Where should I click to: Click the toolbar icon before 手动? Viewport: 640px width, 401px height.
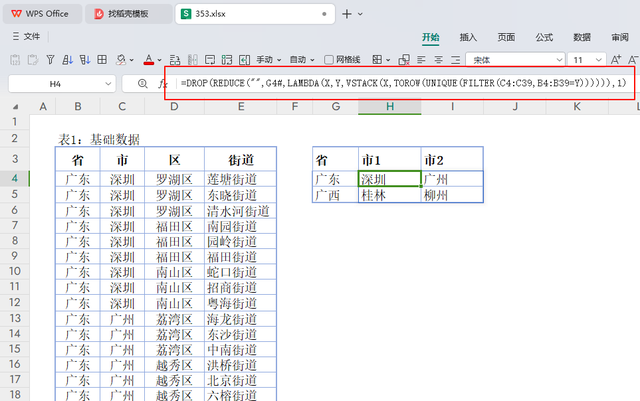(x=244, y=60)
